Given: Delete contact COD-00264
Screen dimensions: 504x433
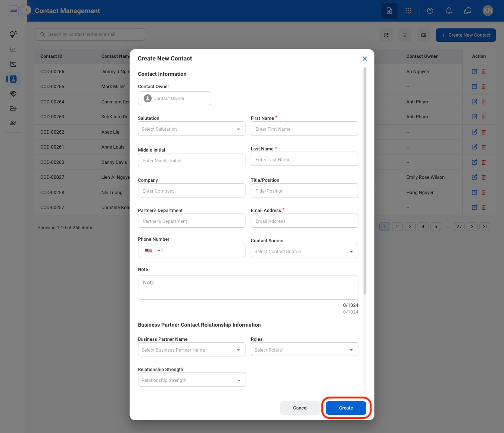Looking at the screenshot, I should 483,102.
